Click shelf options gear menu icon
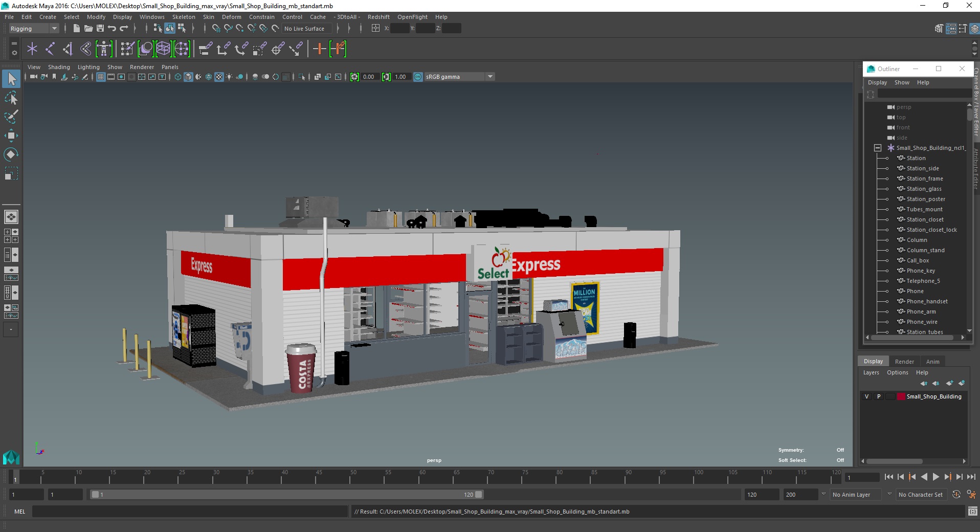This screenshot has height=532, width=980. pos(14,53)
